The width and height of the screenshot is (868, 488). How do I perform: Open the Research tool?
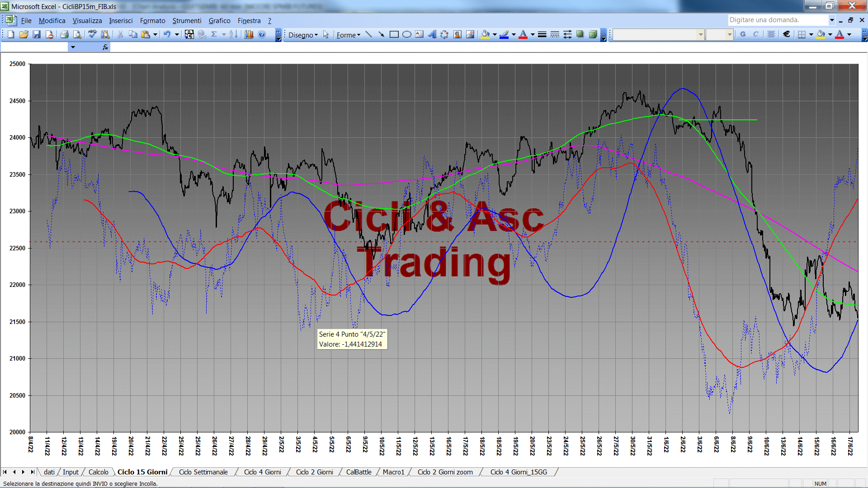pos(105,34)
